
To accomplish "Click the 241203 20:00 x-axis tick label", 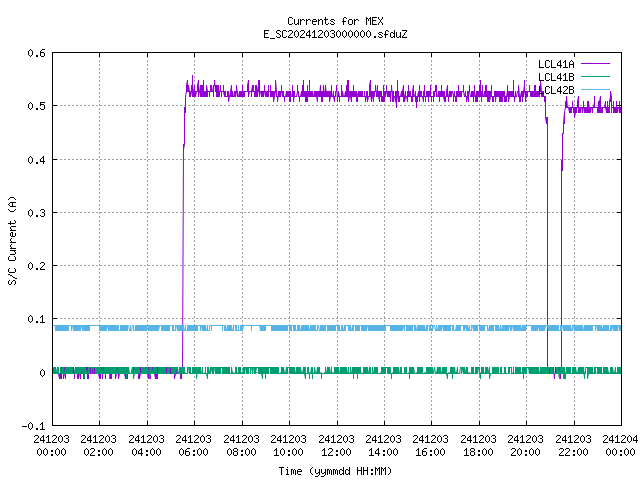I will click(x=525, y=446).
